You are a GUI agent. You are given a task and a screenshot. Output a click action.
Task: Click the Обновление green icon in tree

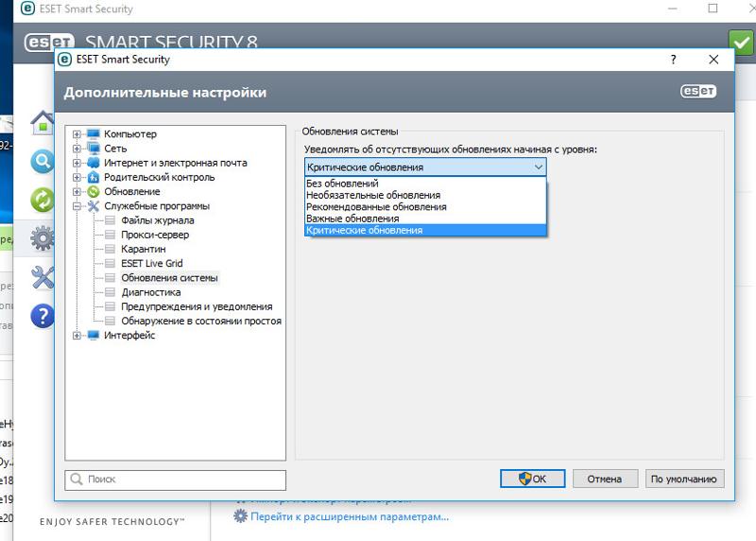coord(93,192)
